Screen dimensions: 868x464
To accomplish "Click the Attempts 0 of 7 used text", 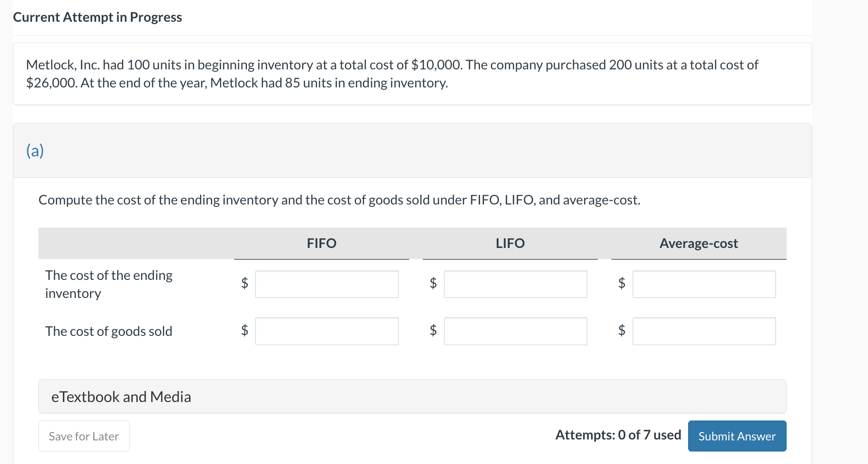I will tap(618, 435).
